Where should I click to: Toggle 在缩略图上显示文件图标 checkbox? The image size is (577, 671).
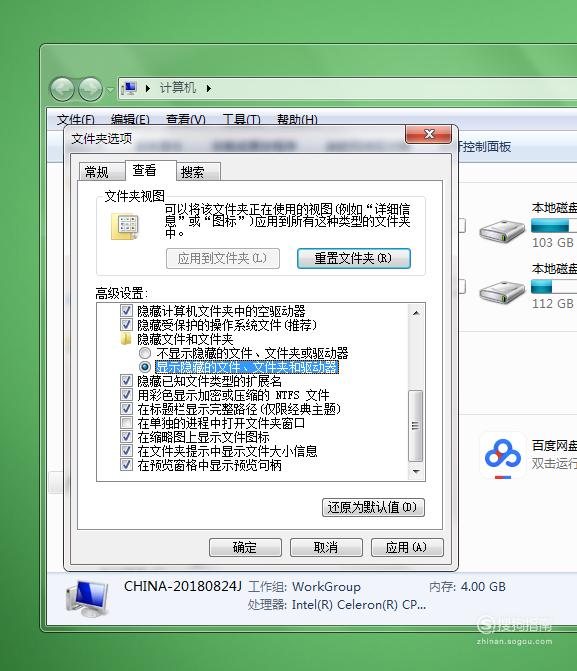(x=126, y=436)
